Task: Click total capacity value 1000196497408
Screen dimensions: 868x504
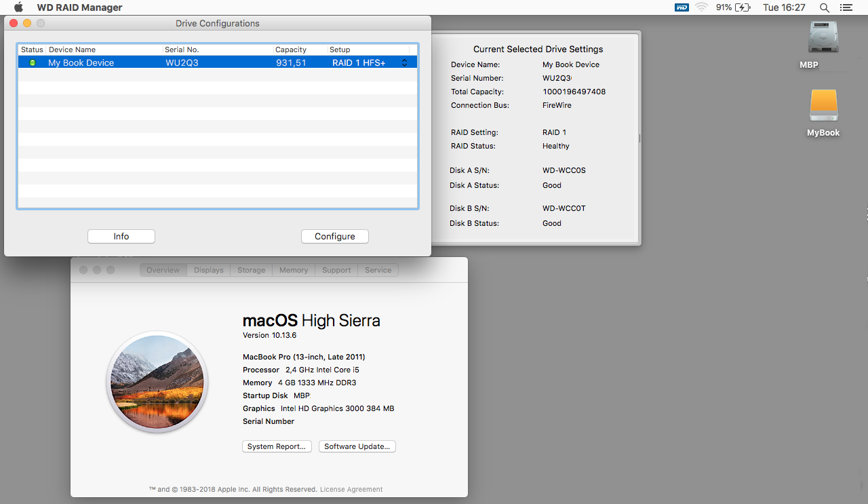Action: (x=574, y=92)
